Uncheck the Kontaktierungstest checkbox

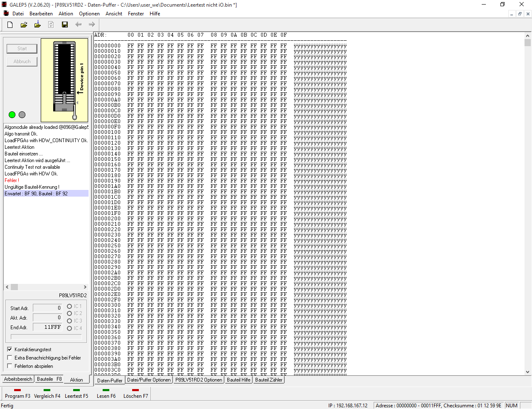[x=10, y=349]
